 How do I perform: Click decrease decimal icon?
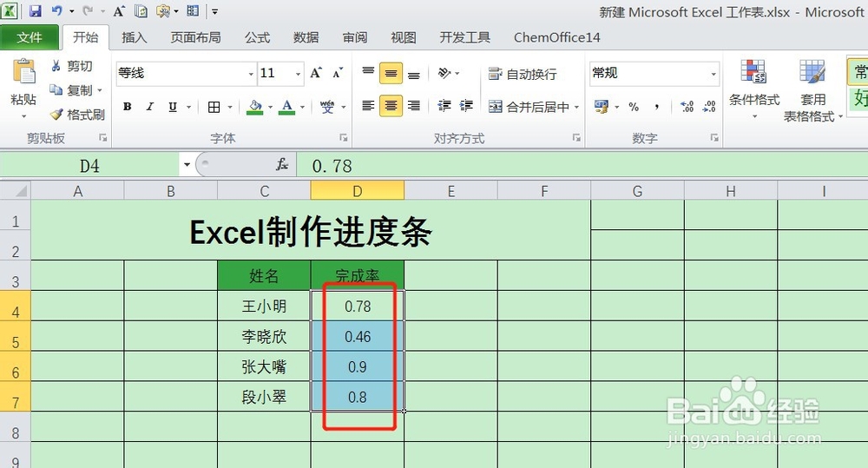pos(709,107)
